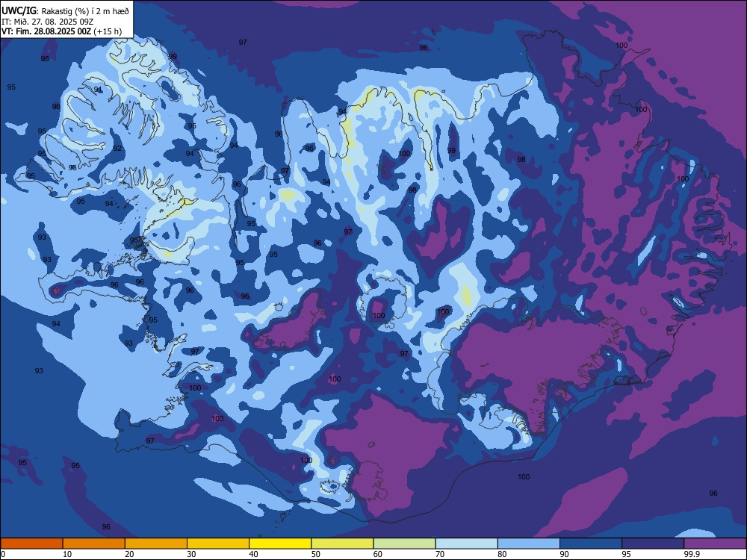Click the '30' tick label on the color scale

coord(191,554)
